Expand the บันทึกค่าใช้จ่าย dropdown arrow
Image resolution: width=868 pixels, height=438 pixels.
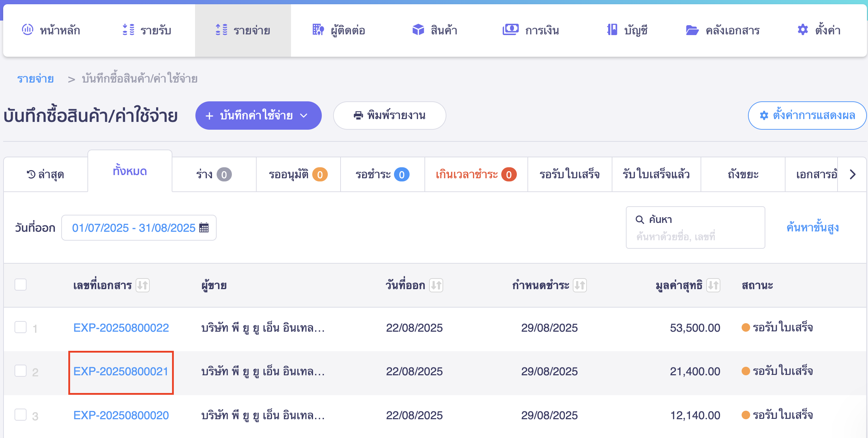coord(304,116)
